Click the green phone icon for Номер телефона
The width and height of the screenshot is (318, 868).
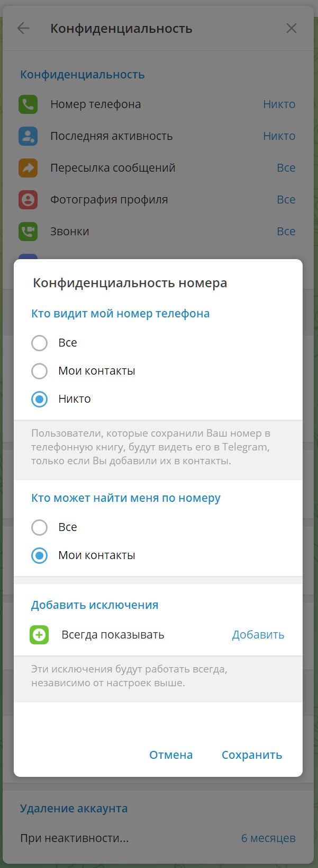point(28,104)
